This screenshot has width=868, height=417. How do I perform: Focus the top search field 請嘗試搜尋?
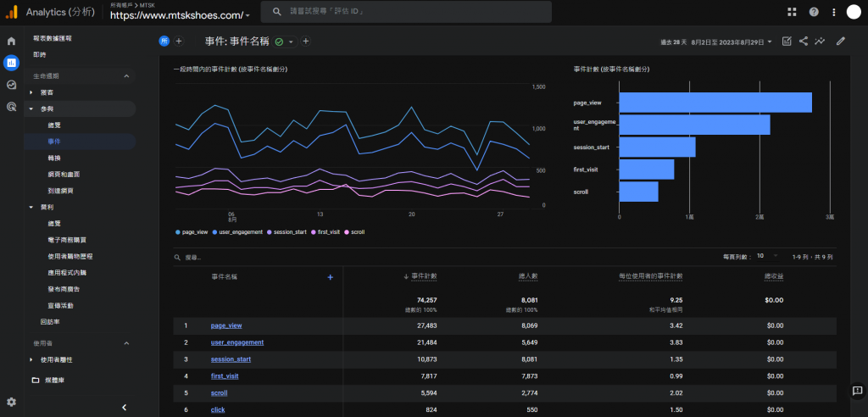click(406, 12)
